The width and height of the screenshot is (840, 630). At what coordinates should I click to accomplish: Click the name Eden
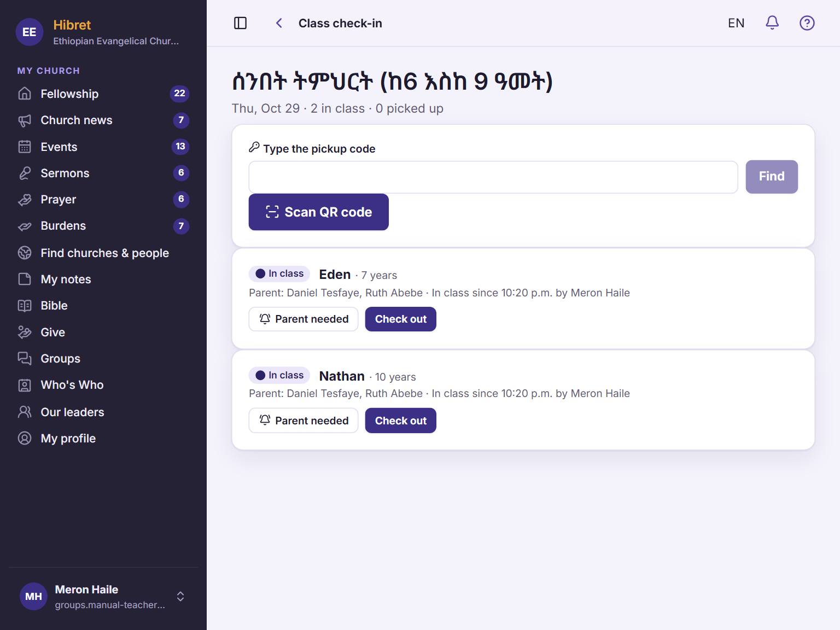click(335, 275)
